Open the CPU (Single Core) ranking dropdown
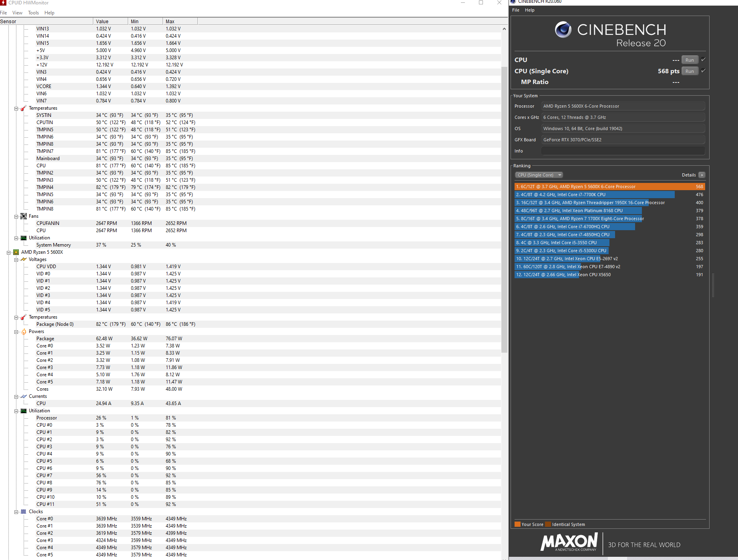This screenshot has width=738, height=560. click(x=539, y=175)
